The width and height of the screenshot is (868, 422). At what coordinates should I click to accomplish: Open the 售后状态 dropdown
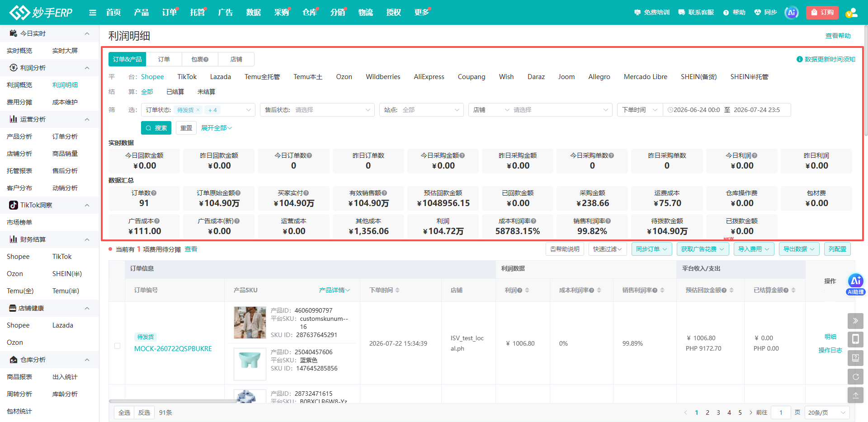click(317, 110)
